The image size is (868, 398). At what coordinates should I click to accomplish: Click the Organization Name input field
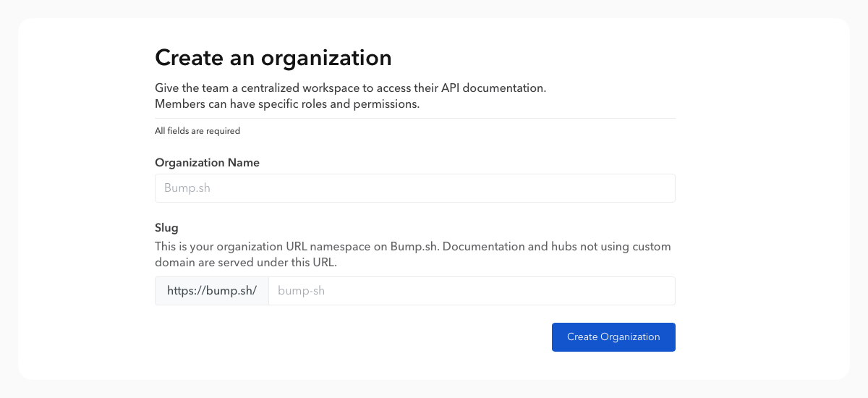(414, 188)
